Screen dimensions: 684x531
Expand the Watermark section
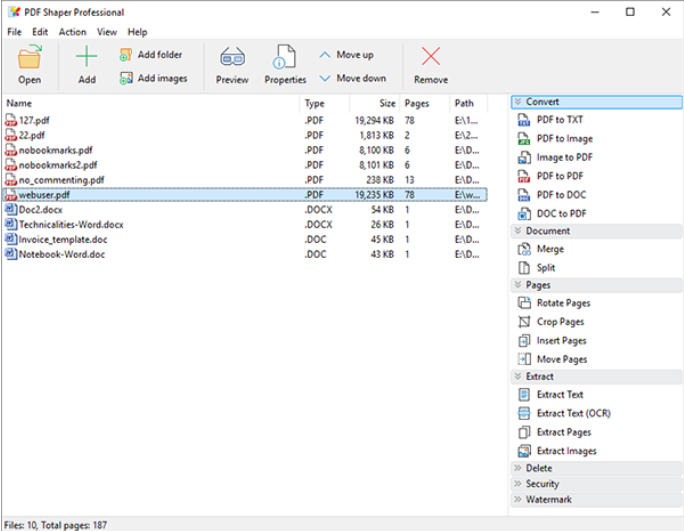tap(548, 499)
